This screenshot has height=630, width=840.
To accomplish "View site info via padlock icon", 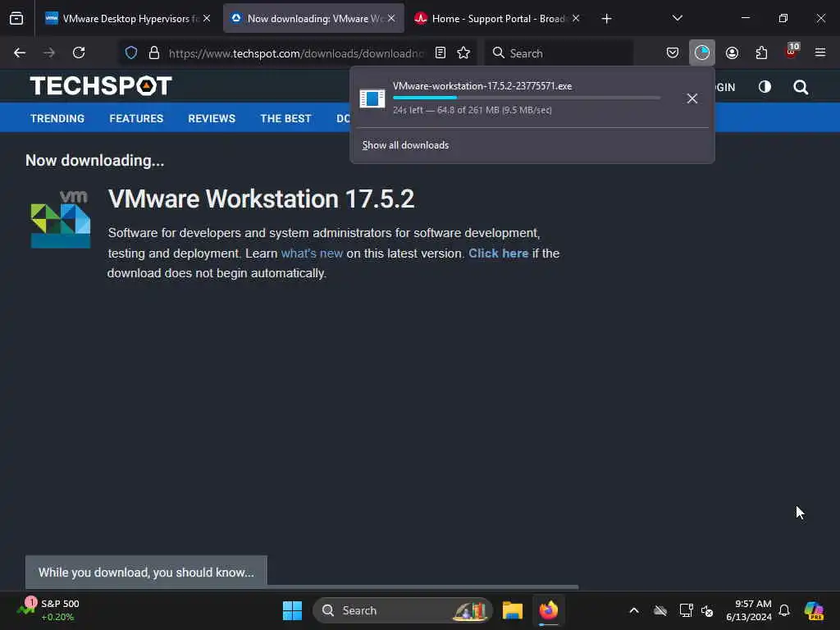I will click(x=154, y=52).
